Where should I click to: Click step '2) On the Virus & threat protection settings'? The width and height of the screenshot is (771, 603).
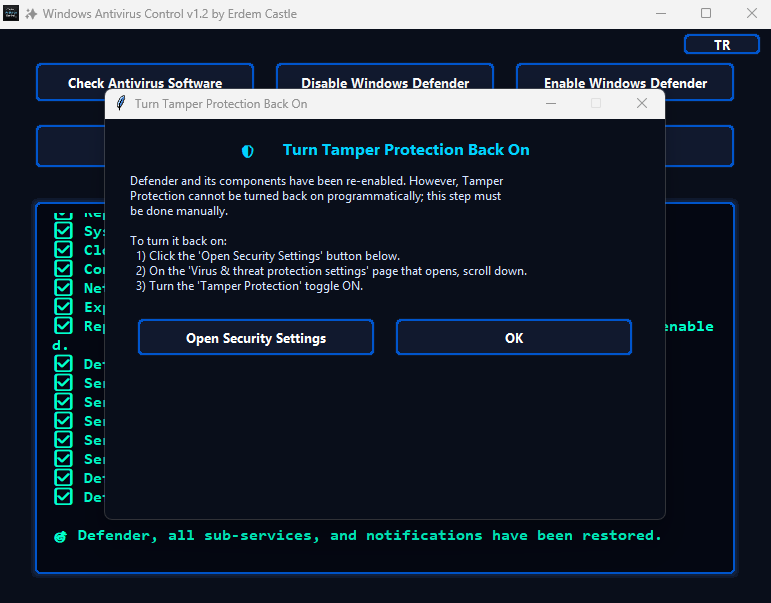click(331, 271)
